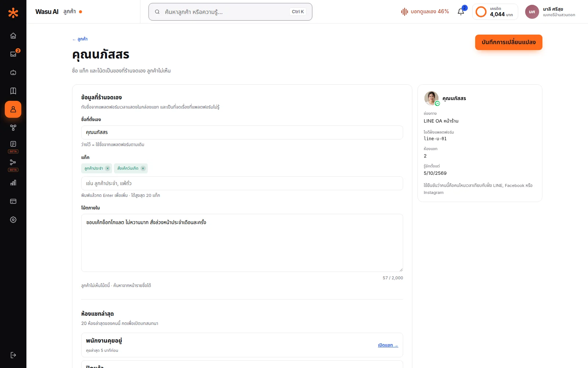This screenshot has height=368, width=588.
Task: Click the ห้องแชทล่าสุด section heading
Action: point(97,314)
